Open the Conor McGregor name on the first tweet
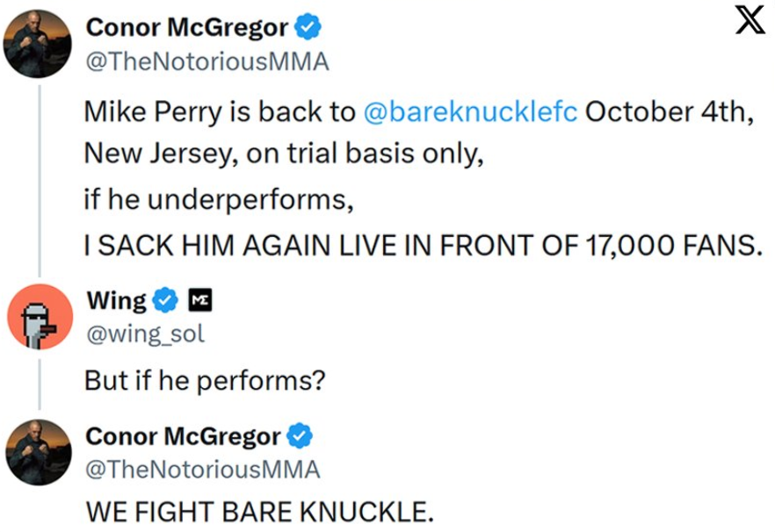Screen dimensions: 775x532 (x=187, y=28)
